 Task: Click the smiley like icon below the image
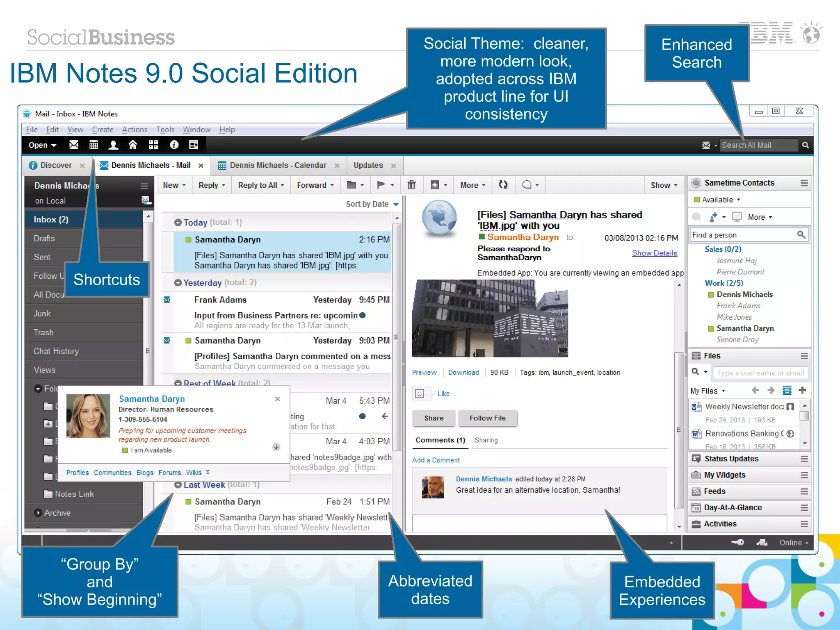(x=420, y=393)
